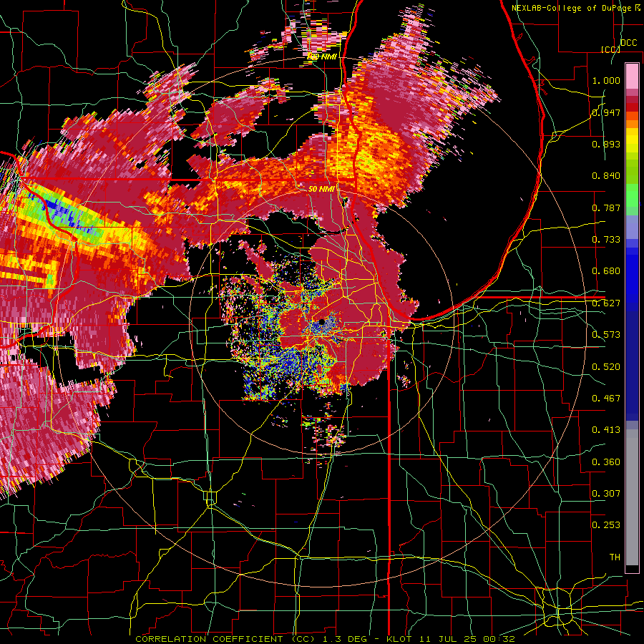
Task: Select the 0.413 legend value
Action: pos(606,430)
